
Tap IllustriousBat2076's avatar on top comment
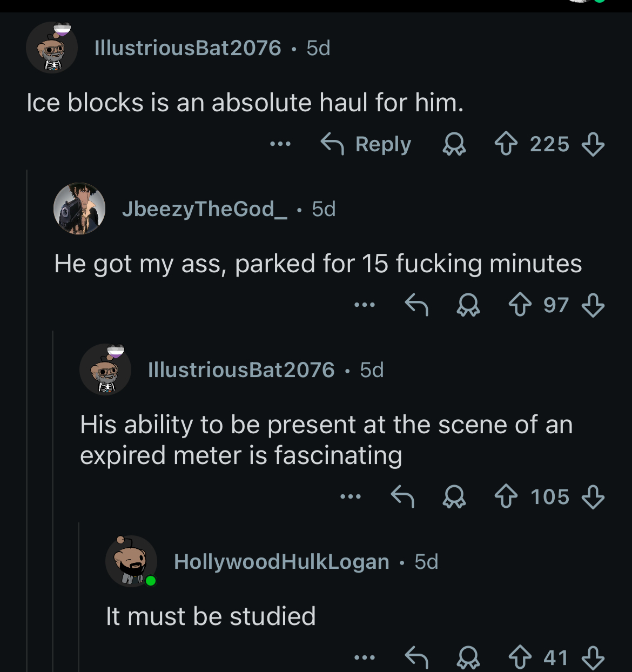(x=52, y=48)
